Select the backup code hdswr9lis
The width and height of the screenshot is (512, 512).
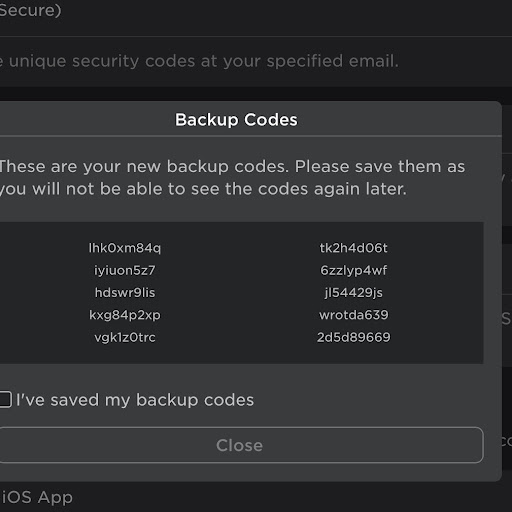point(125,293)
